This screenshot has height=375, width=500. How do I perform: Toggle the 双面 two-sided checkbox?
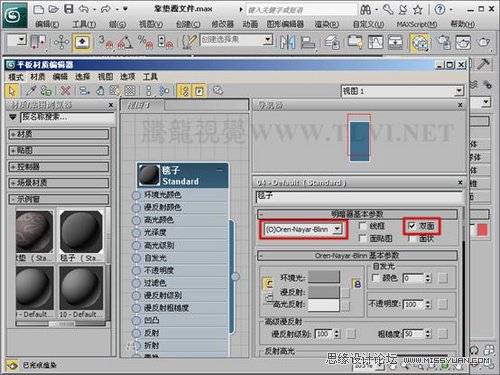412,226
